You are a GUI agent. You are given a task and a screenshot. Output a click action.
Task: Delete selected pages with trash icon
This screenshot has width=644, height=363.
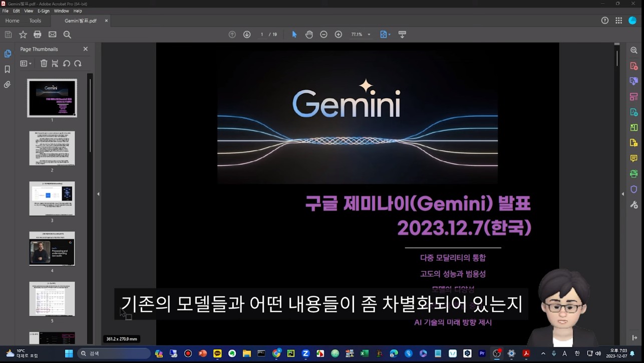[44, 64]
